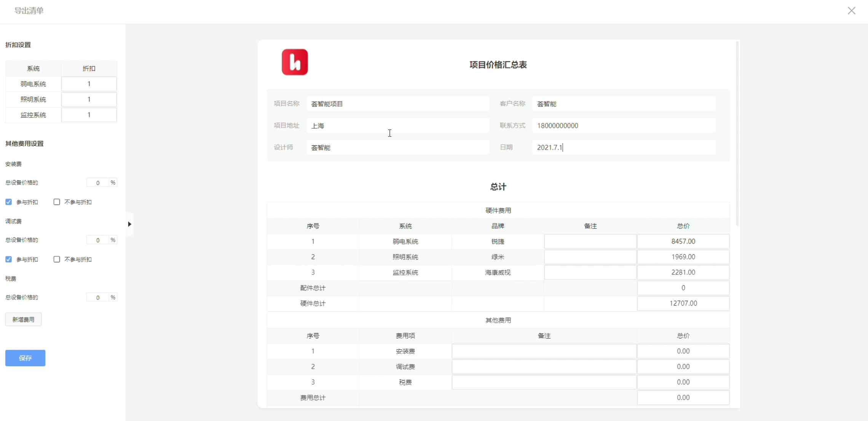This screenshot has width=868, height=421.
Task: Click the 硬件费用 table header
Action: (x=498, y=210)
